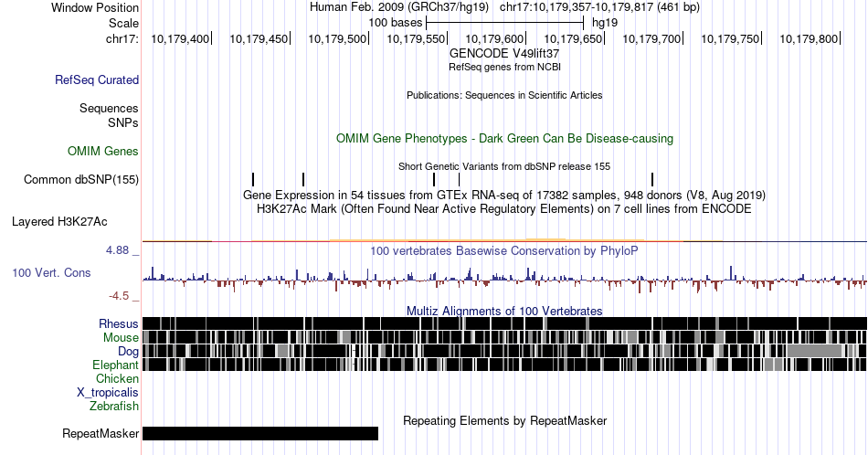Click the Short Genetic Variants dbSNP title
The height and width of the screenshot is (455, 868).
coord(504,166)
